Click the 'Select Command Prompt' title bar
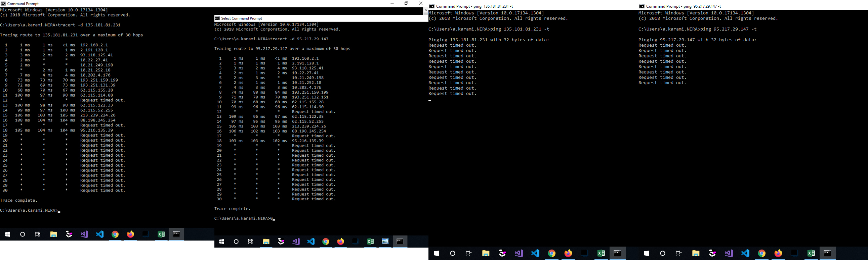 click(x=303, y=18)
